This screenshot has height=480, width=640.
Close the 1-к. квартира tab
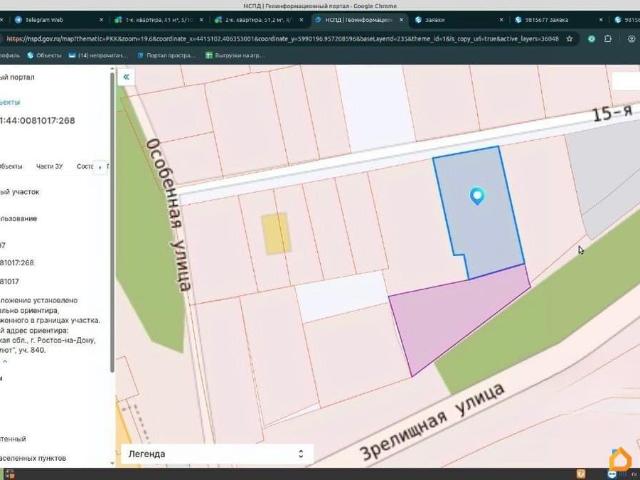pos(201,20)
